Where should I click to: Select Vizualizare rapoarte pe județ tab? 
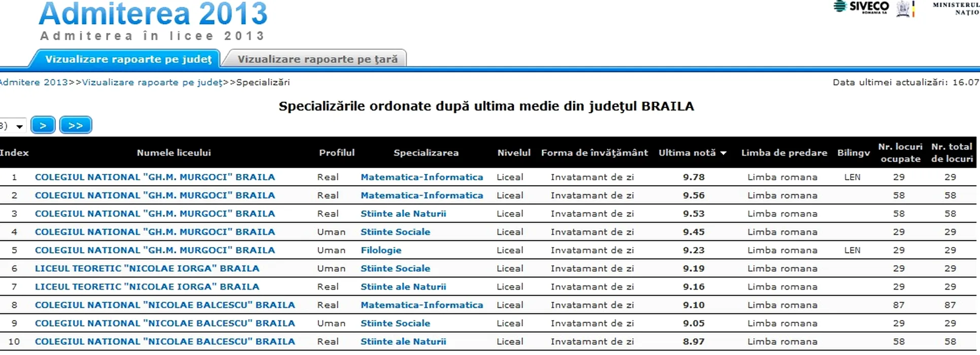(x=128, y=59)
